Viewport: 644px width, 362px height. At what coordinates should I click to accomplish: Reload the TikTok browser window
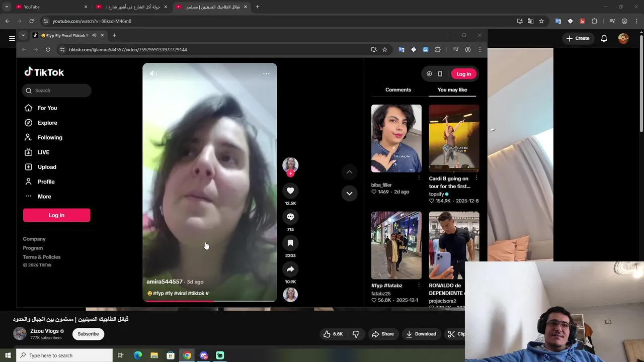(48, 50)
